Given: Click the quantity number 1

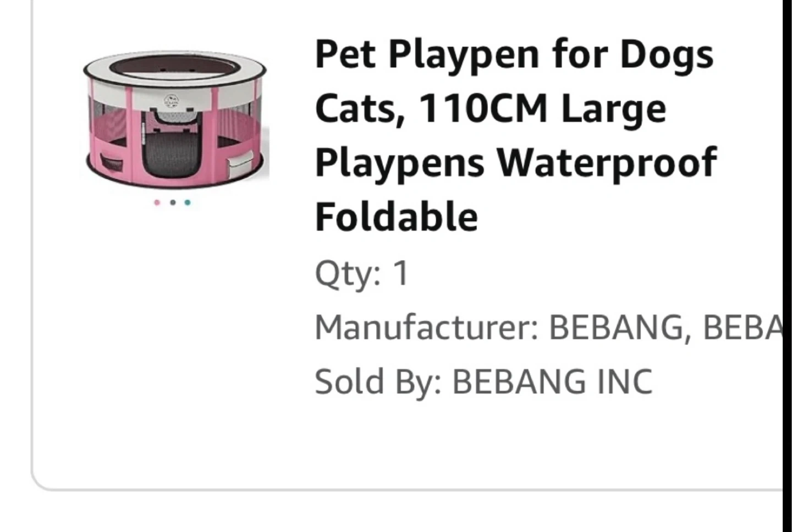Looking at the screenshot, I should click(401, 272).
